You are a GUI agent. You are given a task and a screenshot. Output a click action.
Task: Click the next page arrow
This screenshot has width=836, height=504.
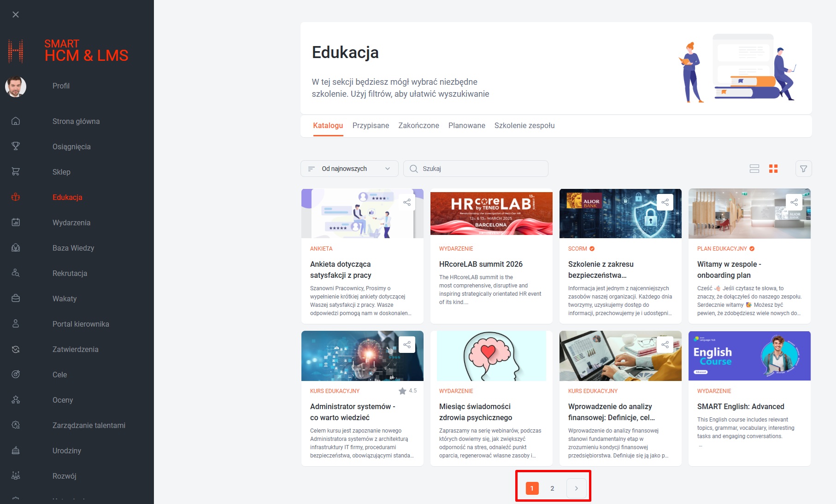tap(576, 488)
